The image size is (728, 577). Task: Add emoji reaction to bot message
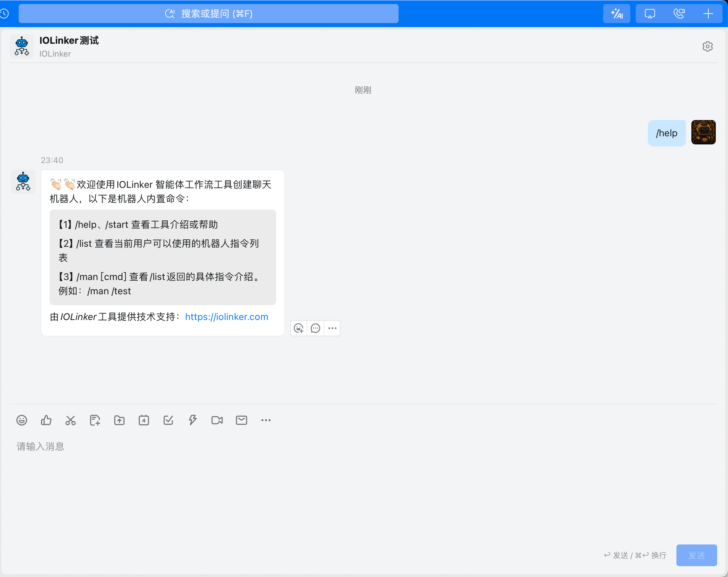pyautogui.click(x=299, y=328)
